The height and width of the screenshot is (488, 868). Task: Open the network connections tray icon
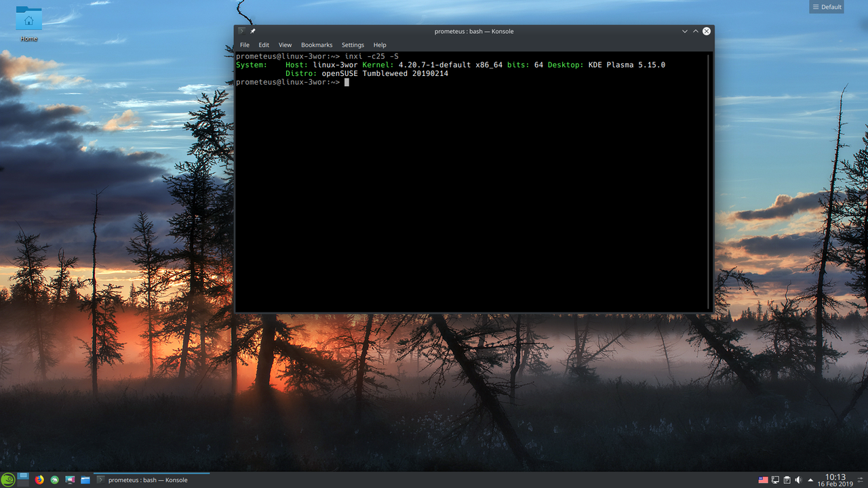[775, 480]
